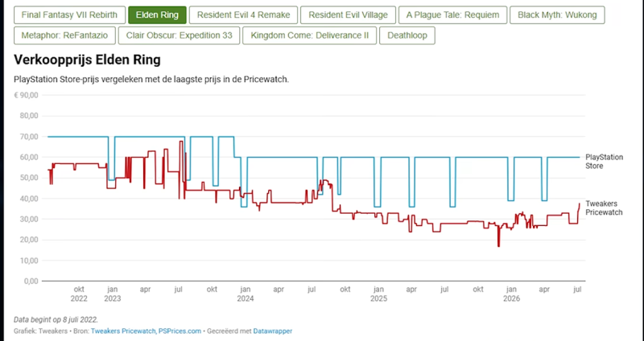Click the 60,00 axis label

coord(29,157)
